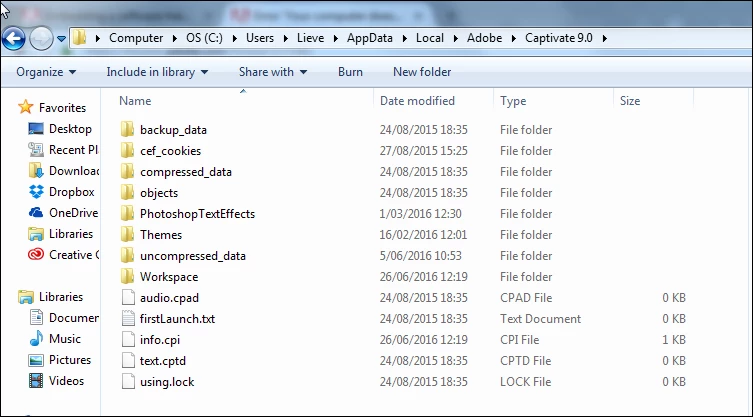The image size is (753, 417).
Task: Click the 'CPTD File' type cell
Action: (525, 361)
